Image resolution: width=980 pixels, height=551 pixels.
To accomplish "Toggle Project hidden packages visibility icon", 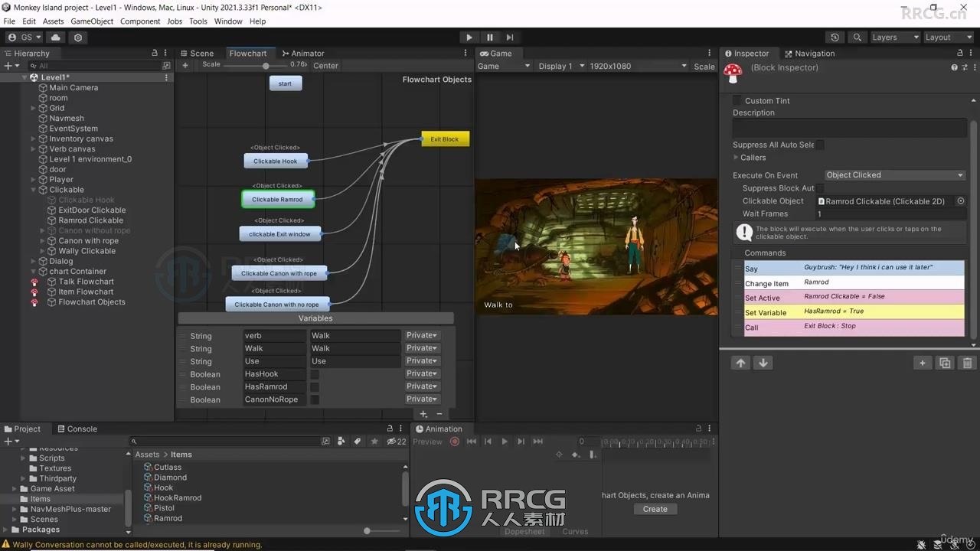I will (397, 442).
